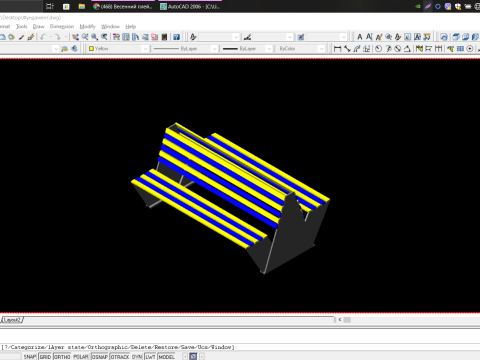Toggle DYN dynamic input in status bar
The image size is (480, 360).
point(137,357)
